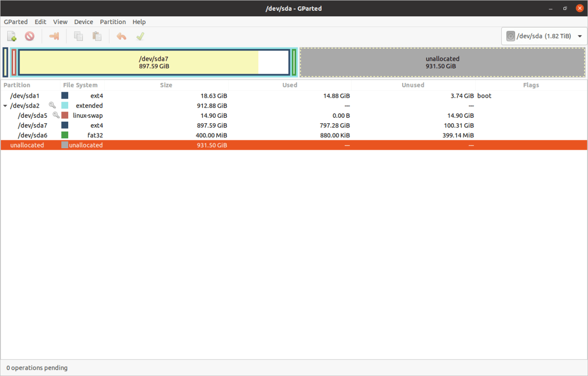Image resolution: width=588 pixels, height=376 pixels.
Task: Click the Flags column header
Action: (x=531, y=85)
